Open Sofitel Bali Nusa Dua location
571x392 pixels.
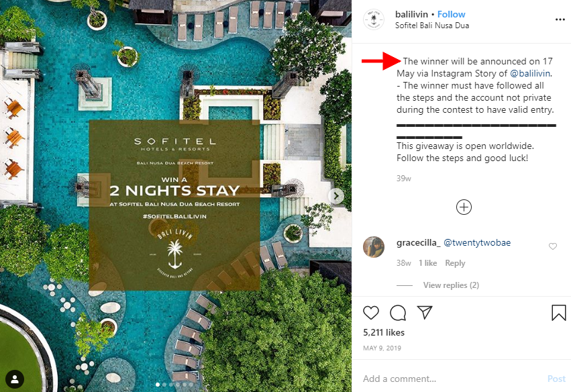432,26
